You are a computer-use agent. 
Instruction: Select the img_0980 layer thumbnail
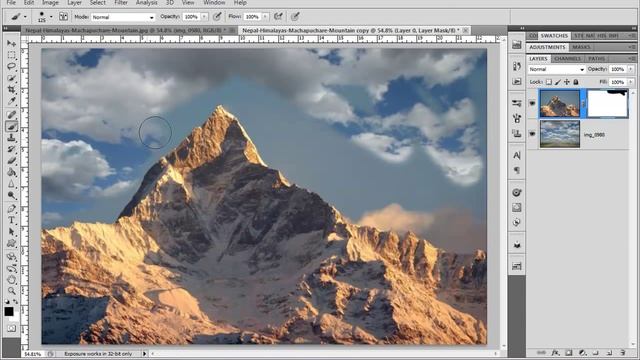click(560, 134)
